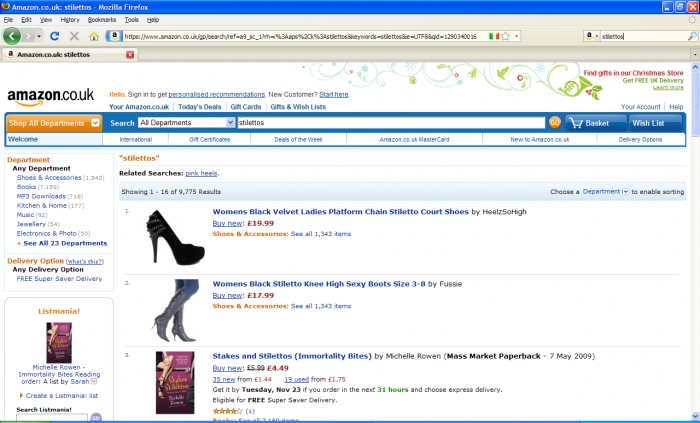Click the Amazon search field with stilettos
The width and height of the screenshot is (700, 423).
tap(391, 123)
